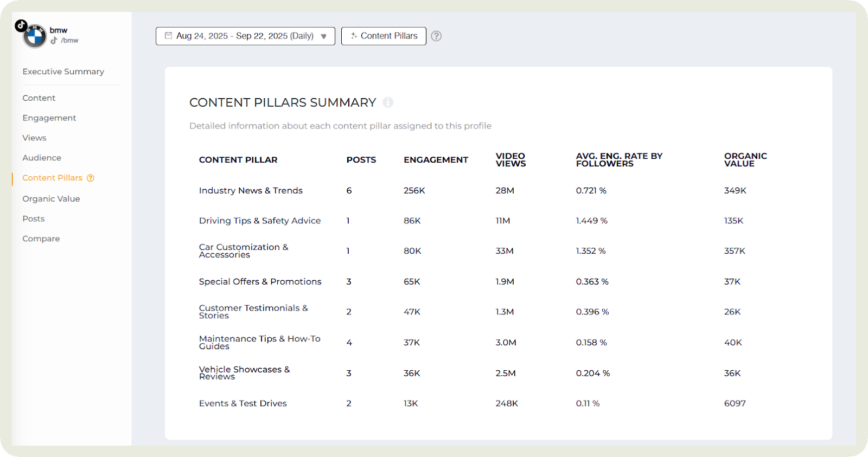868x457 pixels.
Task: Click the BMW profile logo avatar
Action: [x=36, y=37]
